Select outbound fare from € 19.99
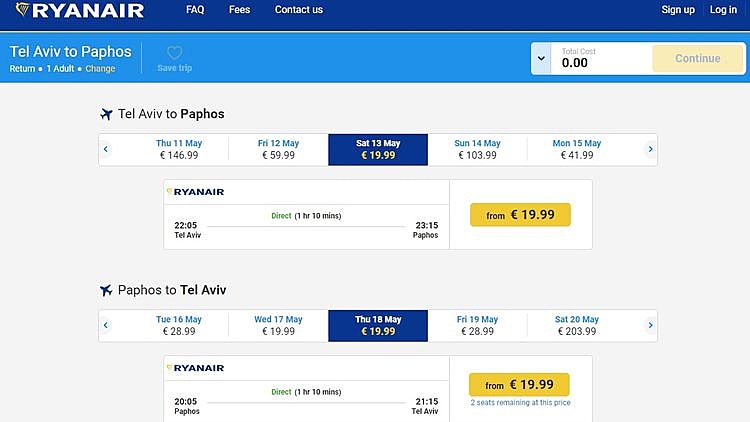 point(520,215)
